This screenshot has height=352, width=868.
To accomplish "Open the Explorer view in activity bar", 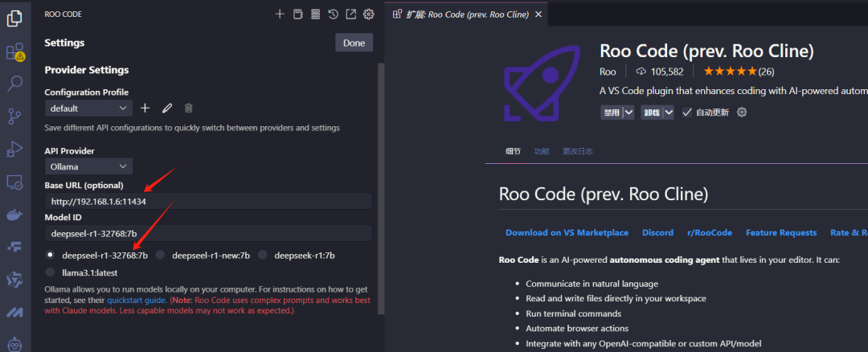I will point(14,18).
